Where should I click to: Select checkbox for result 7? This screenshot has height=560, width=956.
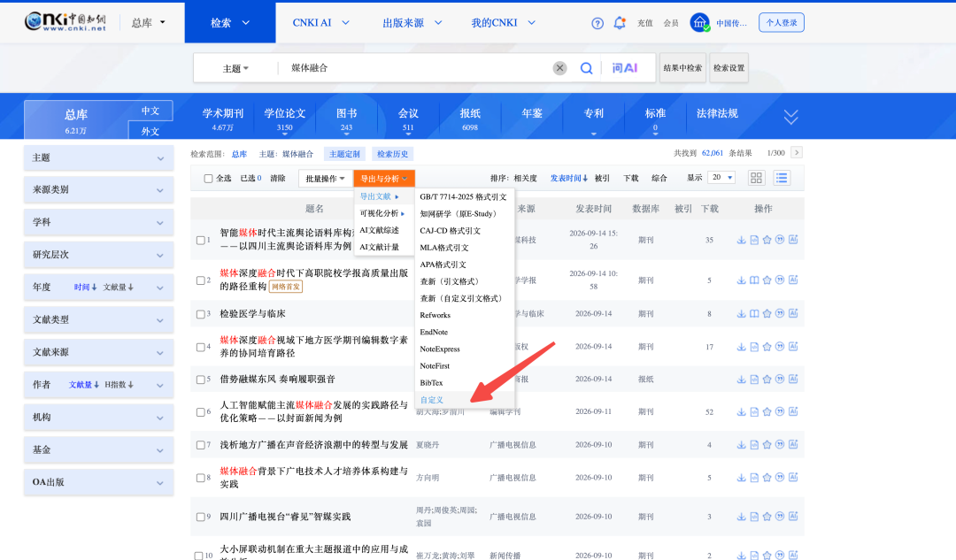click(x=200, y=445)
